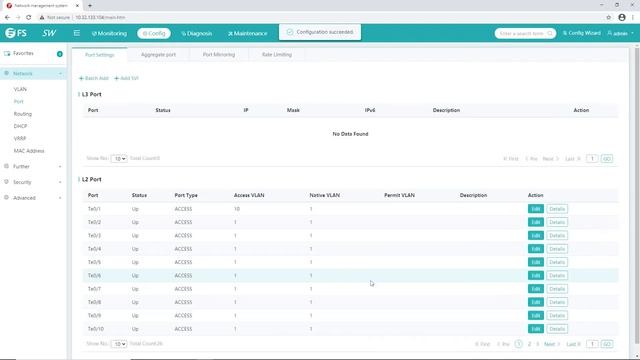Open the L3 Port Show No. dropdown
The height and width of the screenshot is (360, 640).
119,159
